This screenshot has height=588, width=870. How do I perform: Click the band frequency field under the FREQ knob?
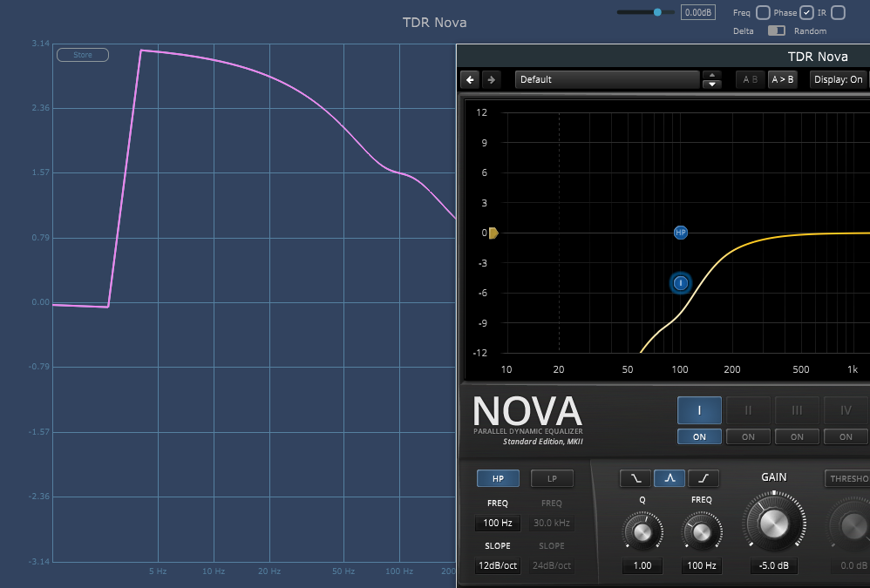702,566
